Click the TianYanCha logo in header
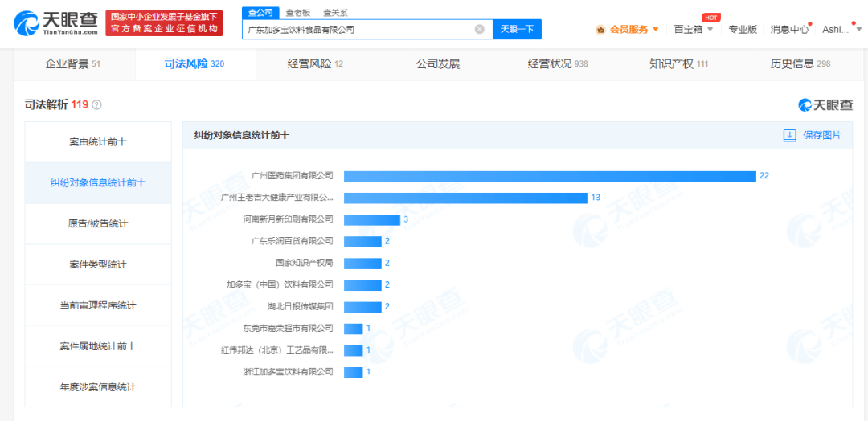This screenshot has height=421, width=868. [x=56, y=23]
